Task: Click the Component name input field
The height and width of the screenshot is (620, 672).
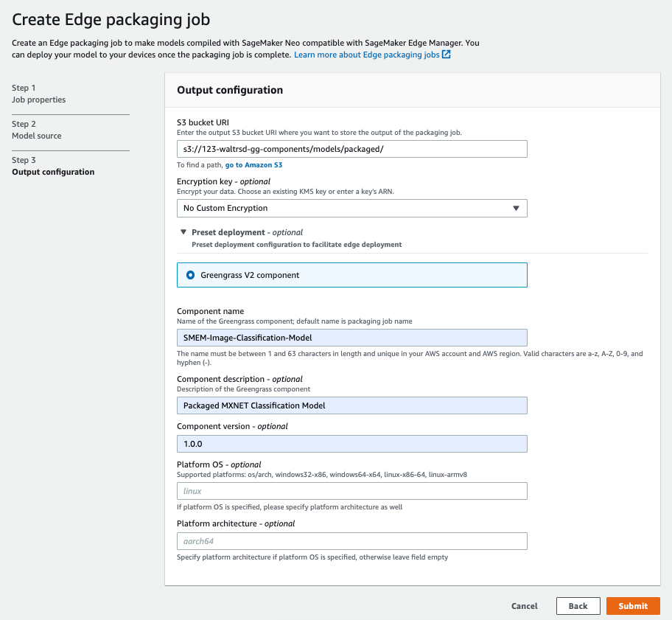Action: 352,338
